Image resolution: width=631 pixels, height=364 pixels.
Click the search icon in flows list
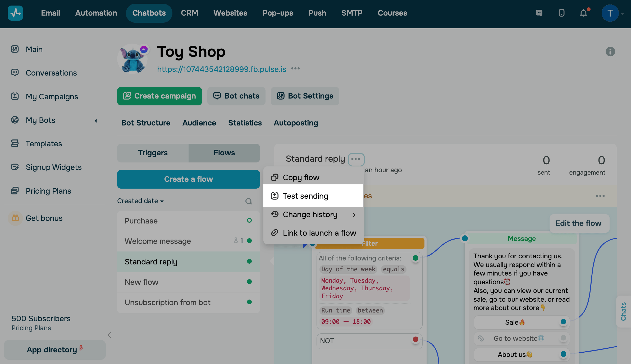click(x=249, y=201)
